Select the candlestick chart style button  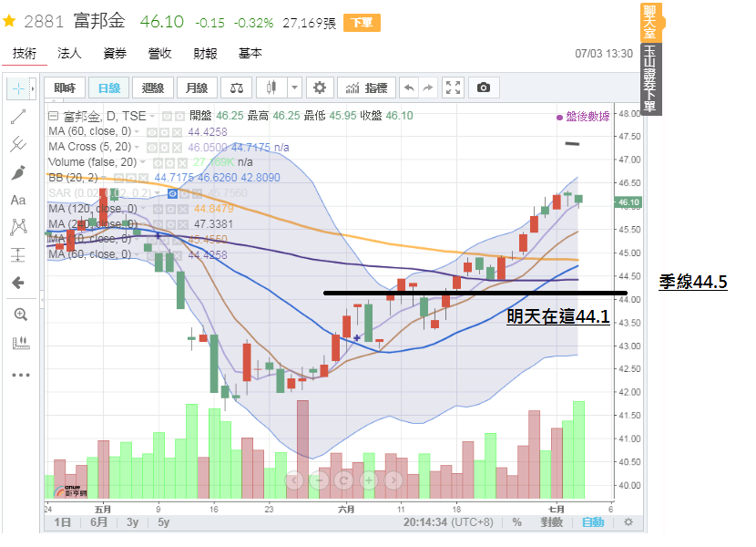pyautogui.click(x=272, y=88)
